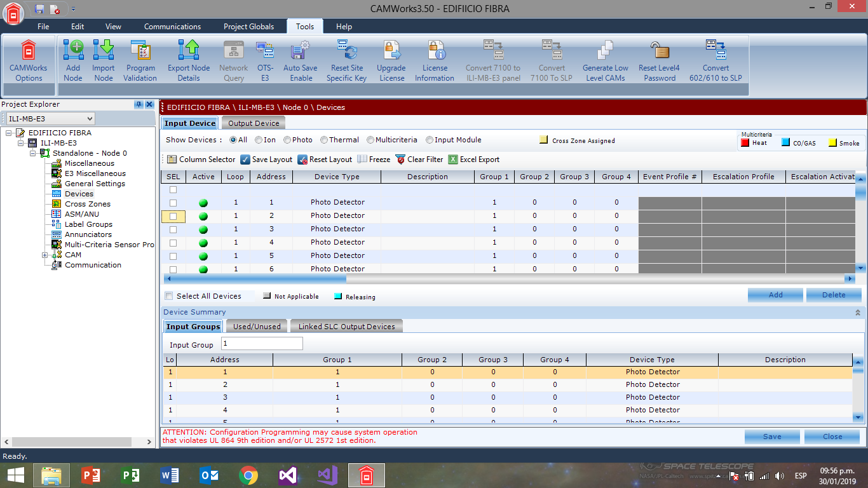Viewport: 868px width, 488px height.
Task: Open Outlook from the taskbar
Action: click(x=209, y=475)
